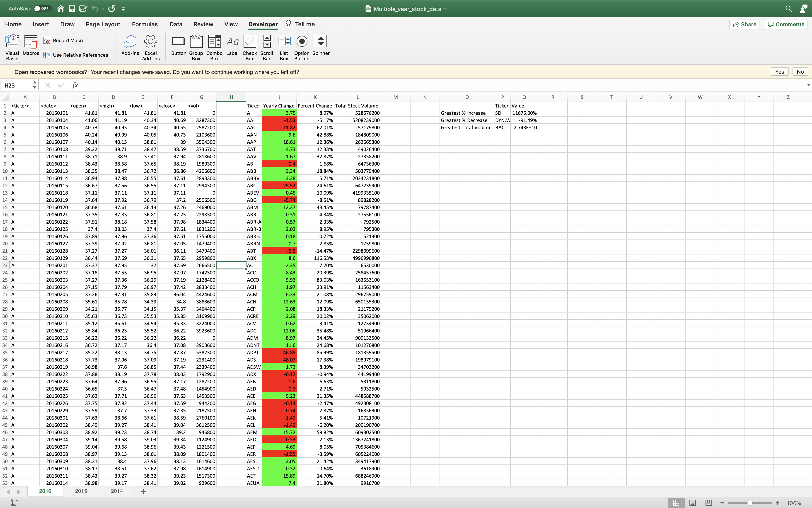
Task: Open the Home ribbon tab
Action: [x=13, y=24]
